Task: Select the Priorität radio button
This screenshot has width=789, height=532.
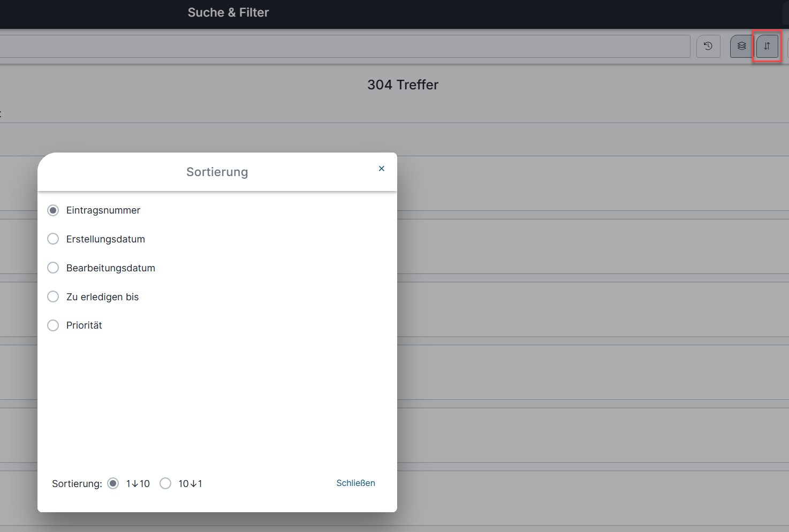Action: [x=53, y=325]
